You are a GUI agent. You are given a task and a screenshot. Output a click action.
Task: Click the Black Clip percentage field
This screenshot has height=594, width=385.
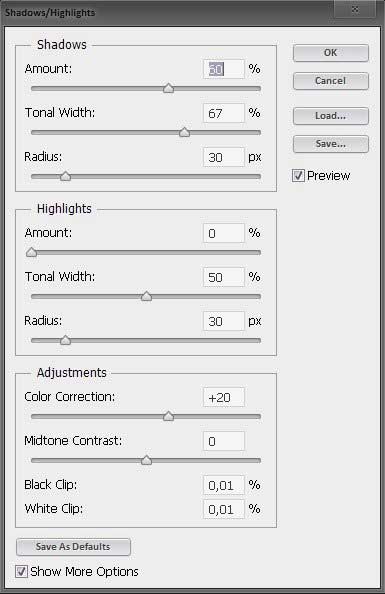(x=224, y=485)
